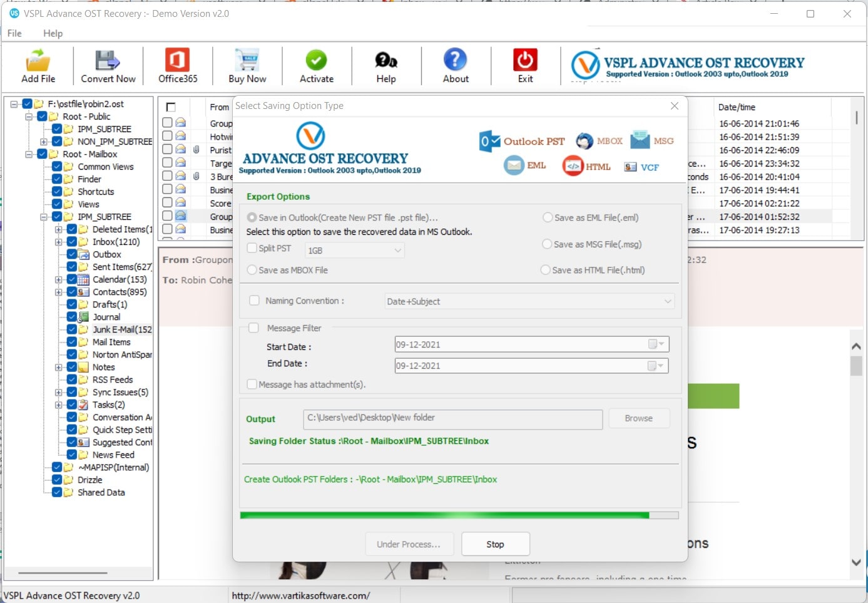The image size is (868, 603).
Task: Click the Outbox folder icon in tree
Action: (x=83, y=254)
